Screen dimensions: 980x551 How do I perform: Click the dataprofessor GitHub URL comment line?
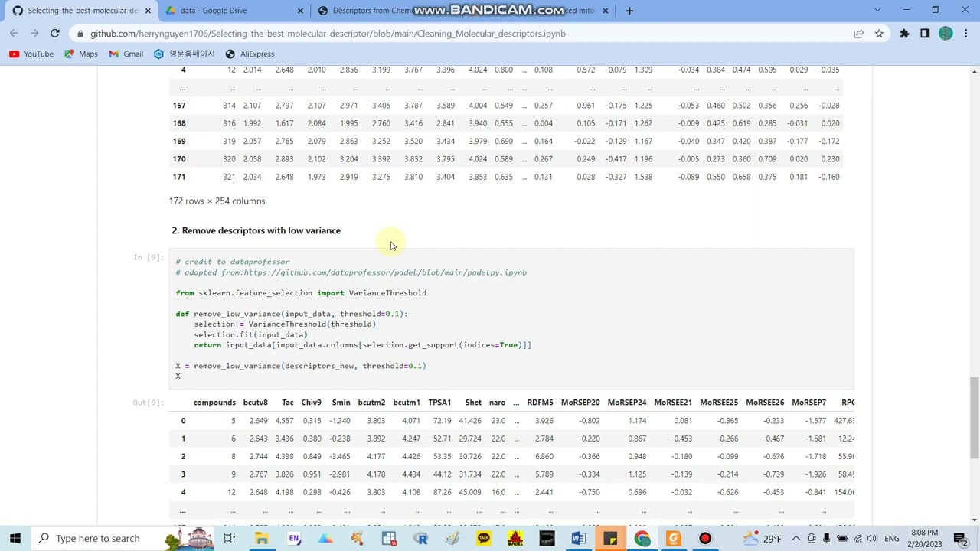coord(351,272)
